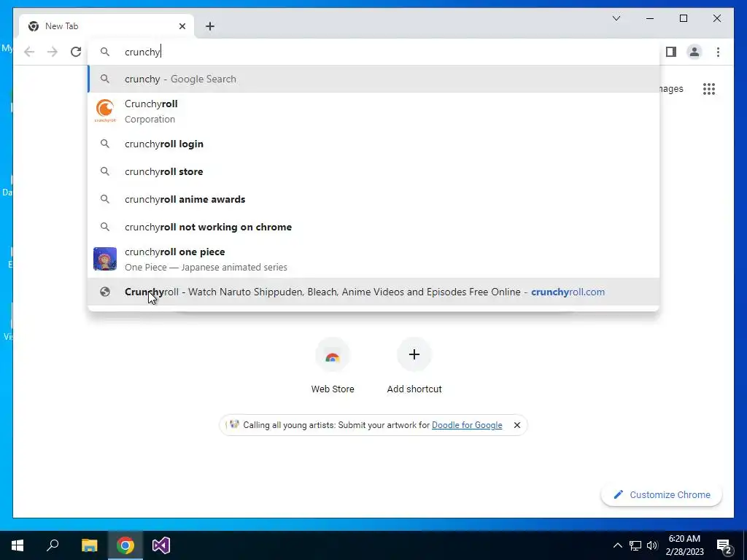Select 'crunchyroll login' suggestion
The height and width of the screenshot is (560, 747).
(x=374, y=144)
